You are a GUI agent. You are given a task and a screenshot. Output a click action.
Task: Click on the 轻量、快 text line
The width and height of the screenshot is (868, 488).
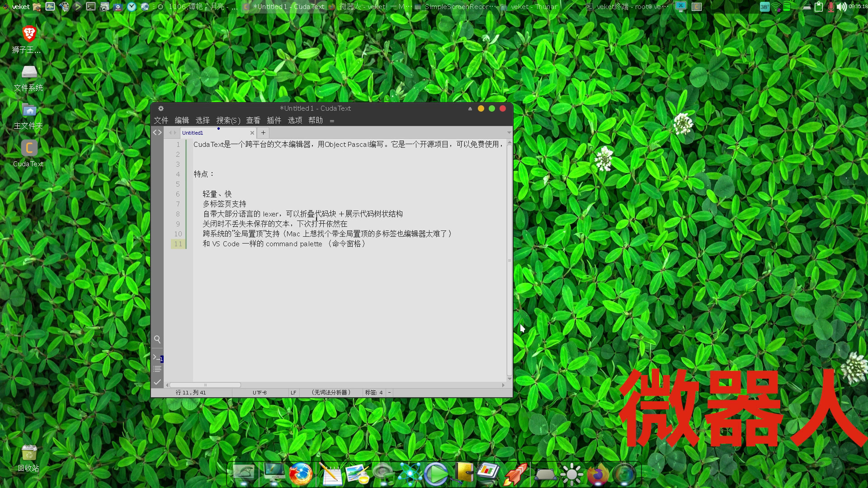click(x=217, y=194)
